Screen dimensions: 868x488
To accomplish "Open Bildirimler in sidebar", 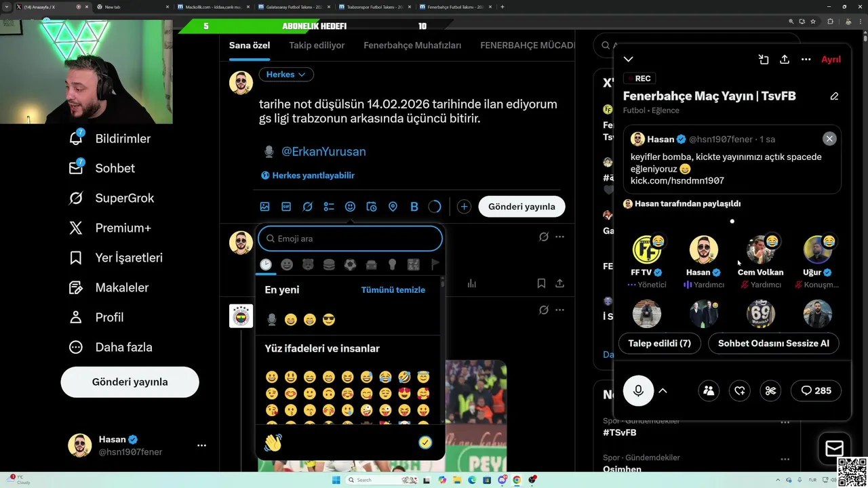I will click(109, 138).
